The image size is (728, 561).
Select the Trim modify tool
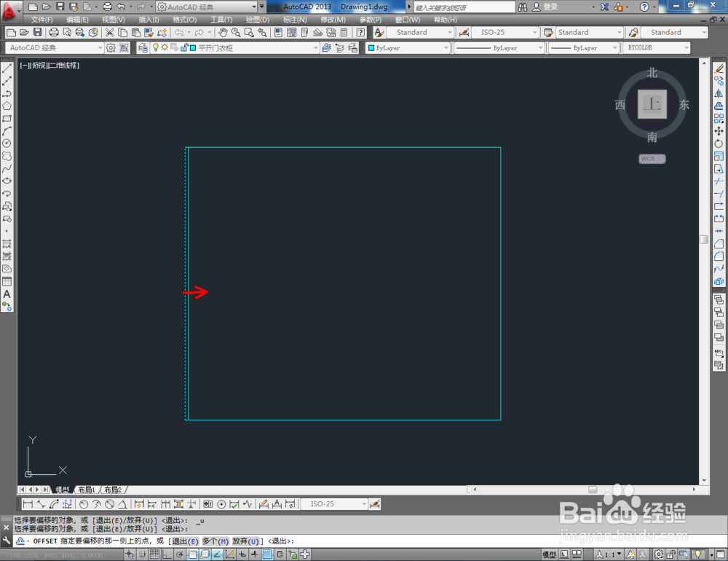coord(719,181)
